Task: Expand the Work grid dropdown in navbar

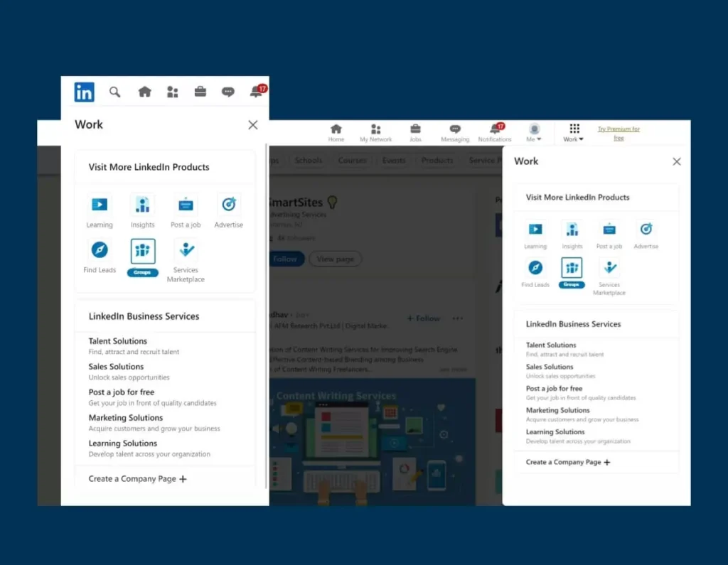Action: (x=574, y=132)
